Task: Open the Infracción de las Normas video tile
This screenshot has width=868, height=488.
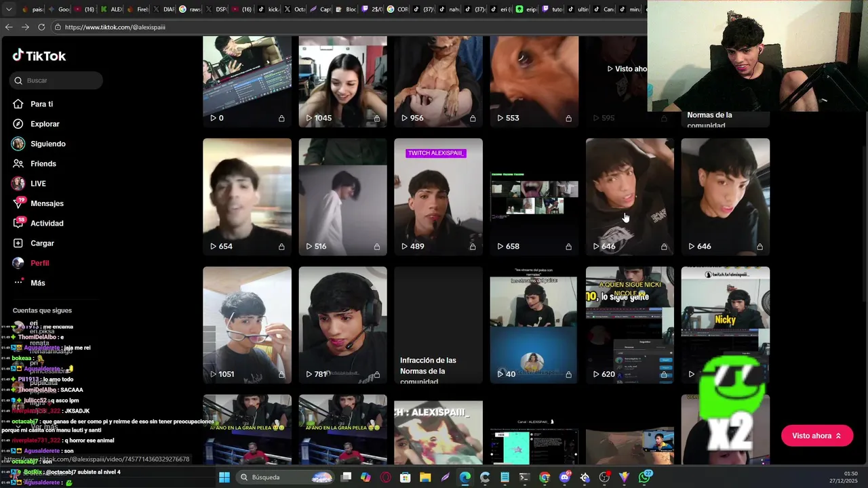Action: [438, 325]
